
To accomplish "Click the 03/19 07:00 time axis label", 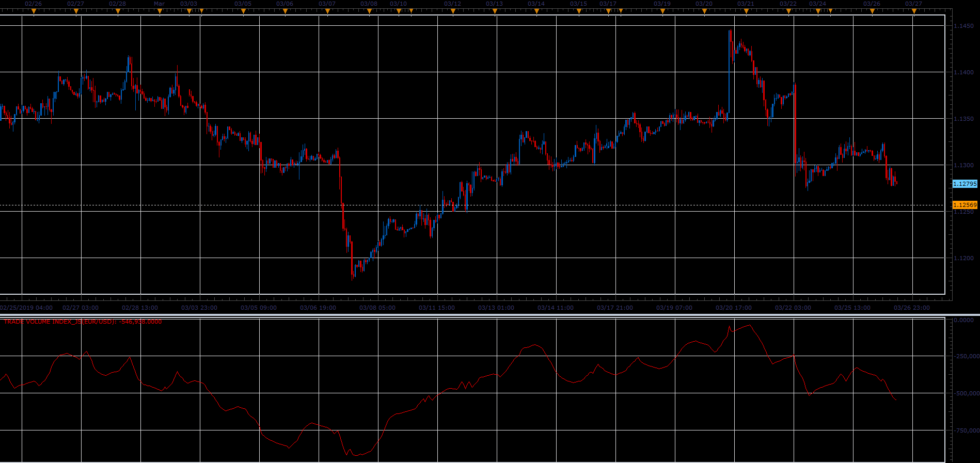I will [x=674, y=308].
